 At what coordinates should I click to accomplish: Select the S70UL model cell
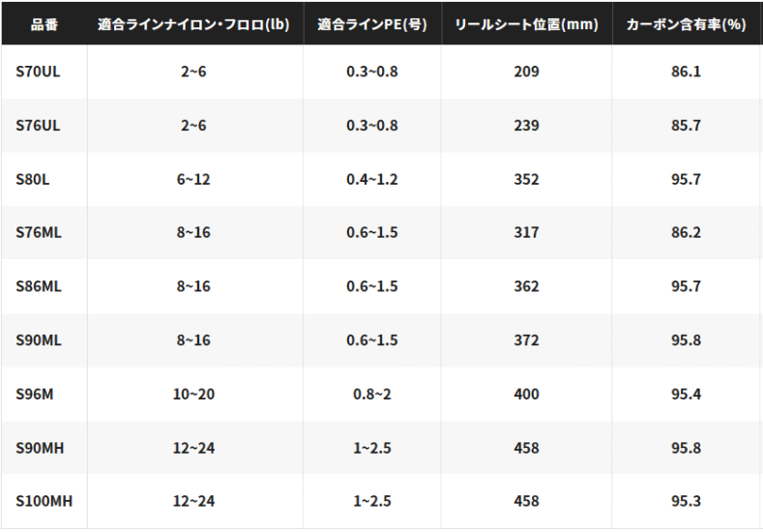click(x=38, y=72)
